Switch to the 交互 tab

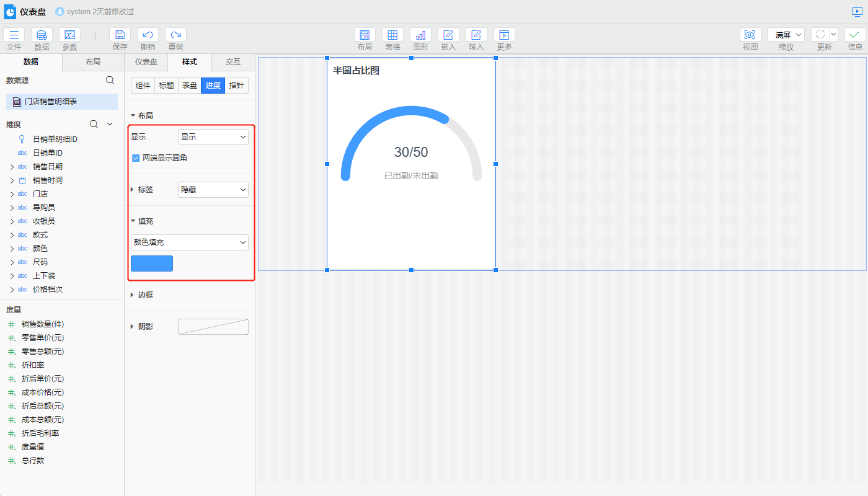click(233, 62)
